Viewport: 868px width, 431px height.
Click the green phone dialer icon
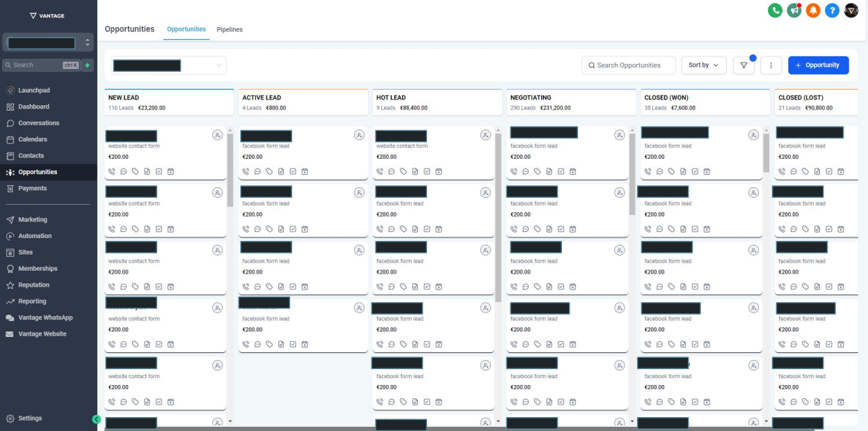point(775,10)
